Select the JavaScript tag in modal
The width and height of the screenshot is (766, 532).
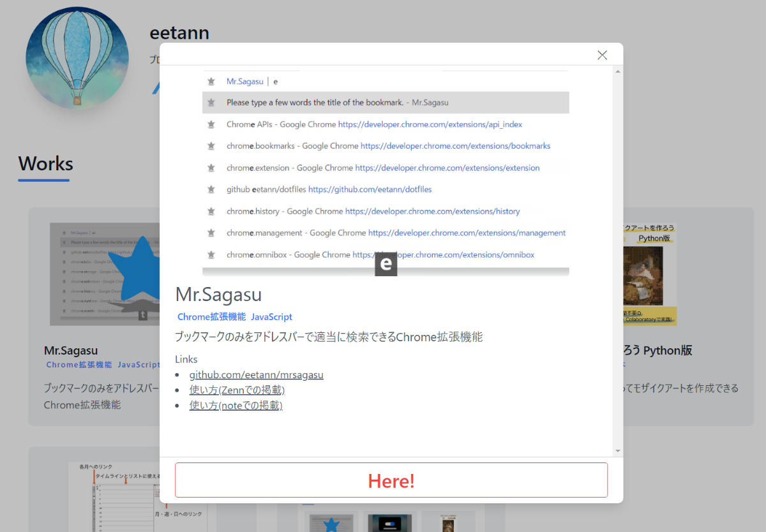point(271,316)
